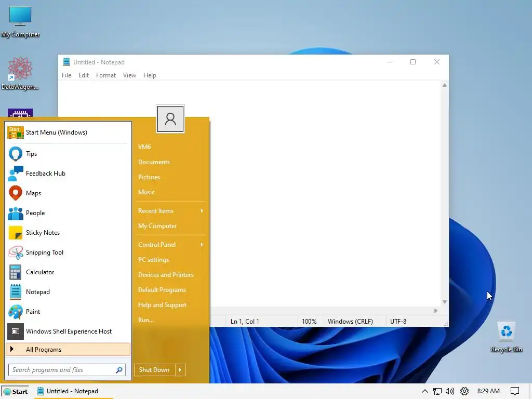The image size is (532, 399).
Task: Open Shut Down options arrow
Action: (180, 370)
